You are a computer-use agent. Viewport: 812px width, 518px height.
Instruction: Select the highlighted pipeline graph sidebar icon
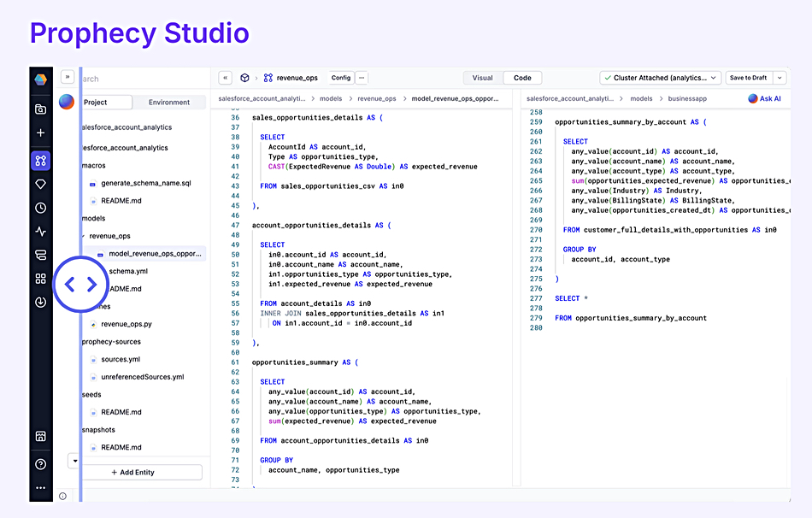tap(40, 161)
